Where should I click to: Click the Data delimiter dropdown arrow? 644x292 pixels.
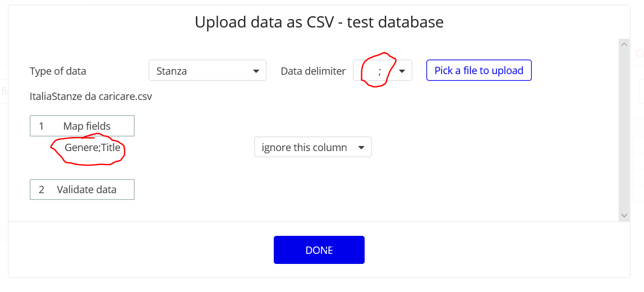402,71
